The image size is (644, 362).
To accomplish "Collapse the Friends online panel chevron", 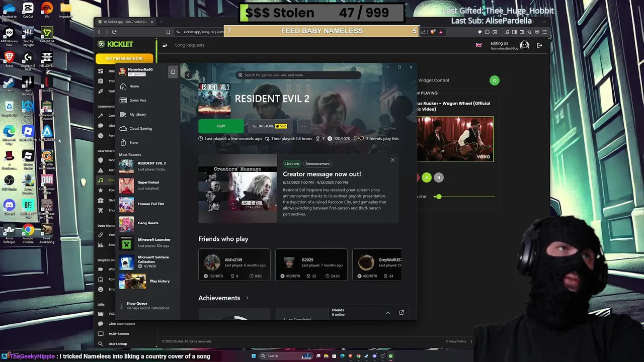I will pos(388,313).
